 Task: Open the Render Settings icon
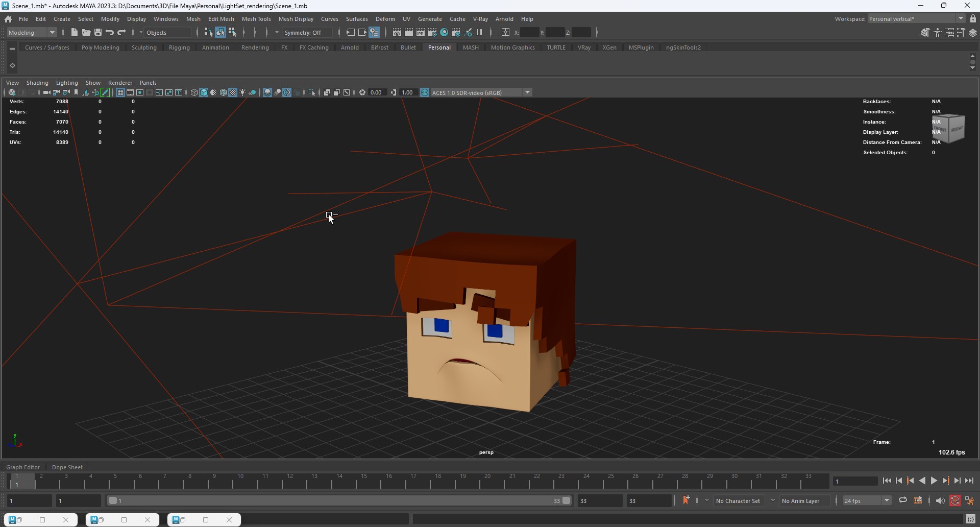pos(432,32)
